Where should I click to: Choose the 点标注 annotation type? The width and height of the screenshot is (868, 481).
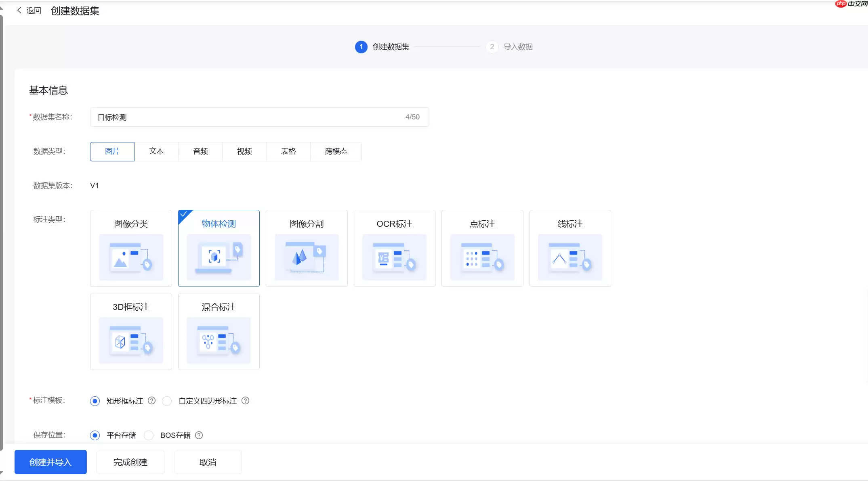pyautogui.click(x=482, y=248)
